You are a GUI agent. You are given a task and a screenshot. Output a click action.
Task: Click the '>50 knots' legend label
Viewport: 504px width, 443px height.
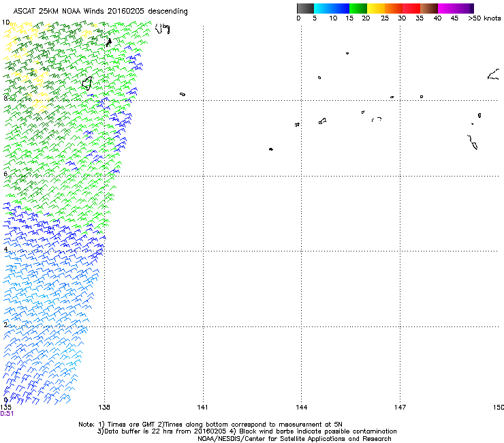tap(484, 18)
